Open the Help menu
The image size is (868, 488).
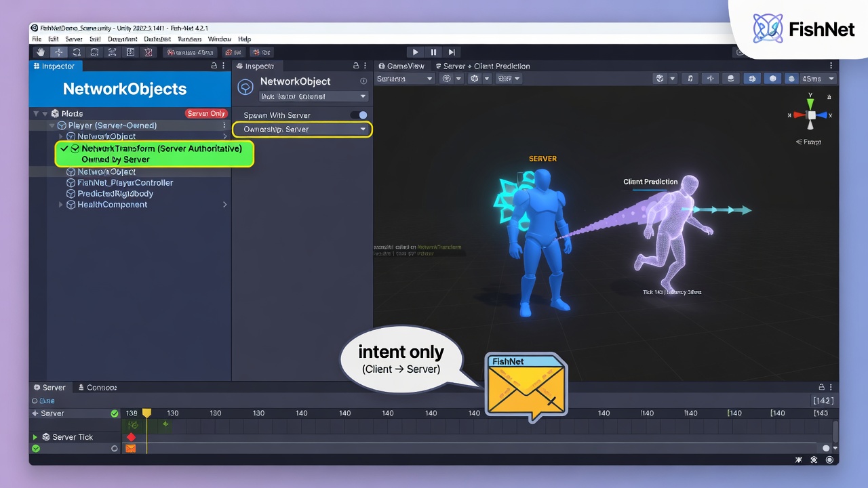(x=245, y=39)
